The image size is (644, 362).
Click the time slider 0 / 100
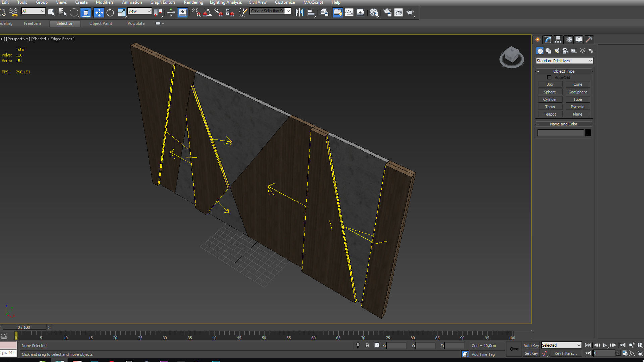(x=24, y=327)
